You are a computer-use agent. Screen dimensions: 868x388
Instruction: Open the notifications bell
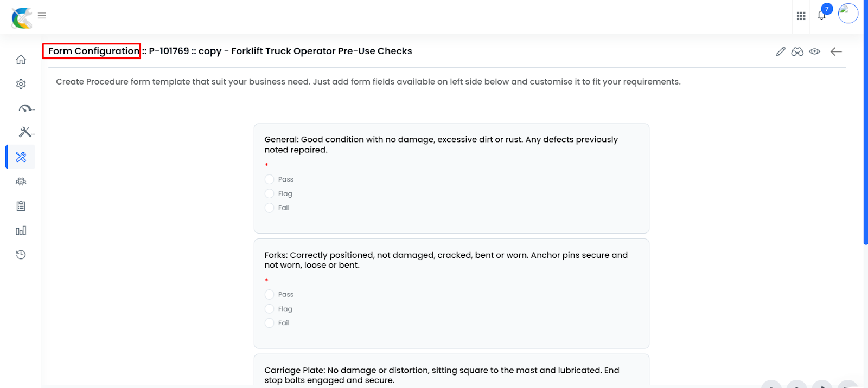point(822,15)
